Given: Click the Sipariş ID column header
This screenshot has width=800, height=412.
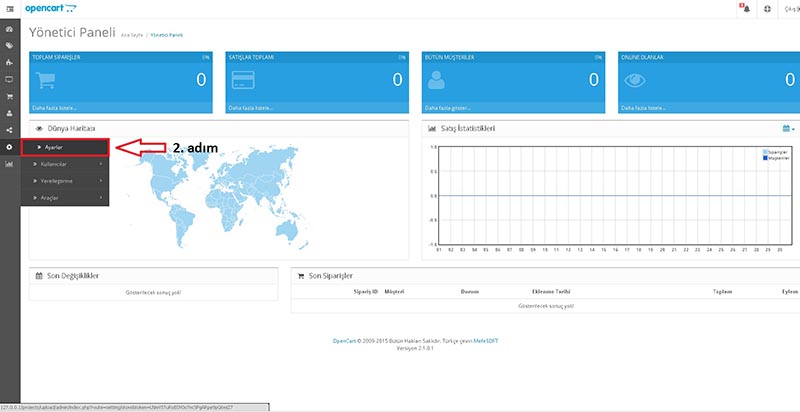Looking at the screenshot, I should [365, 292].
